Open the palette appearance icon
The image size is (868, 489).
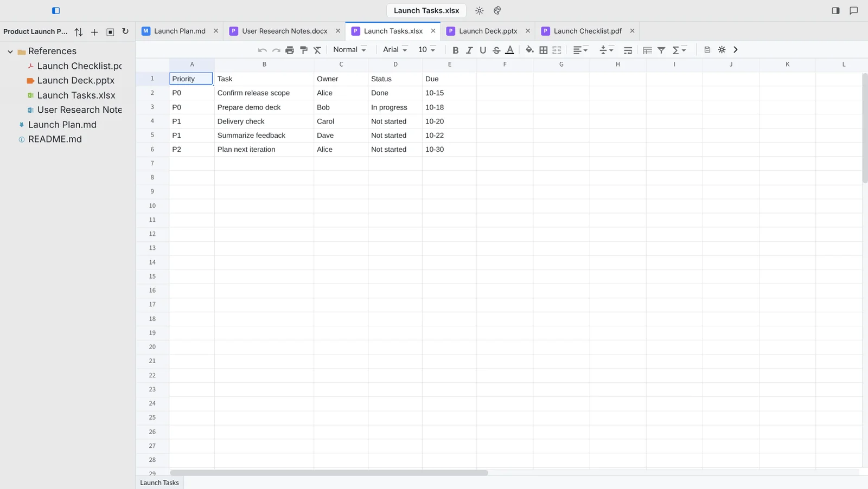(x=497, y=10)
